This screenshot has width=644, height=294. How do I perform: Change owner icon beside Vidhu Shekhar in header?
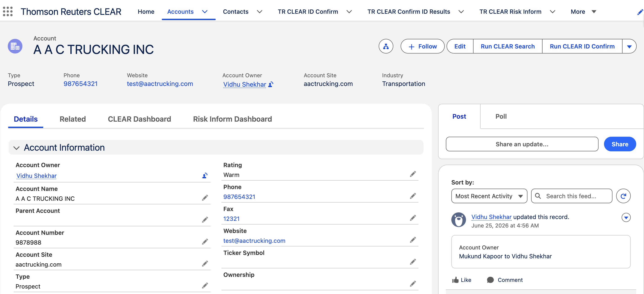tap(271, 85)
